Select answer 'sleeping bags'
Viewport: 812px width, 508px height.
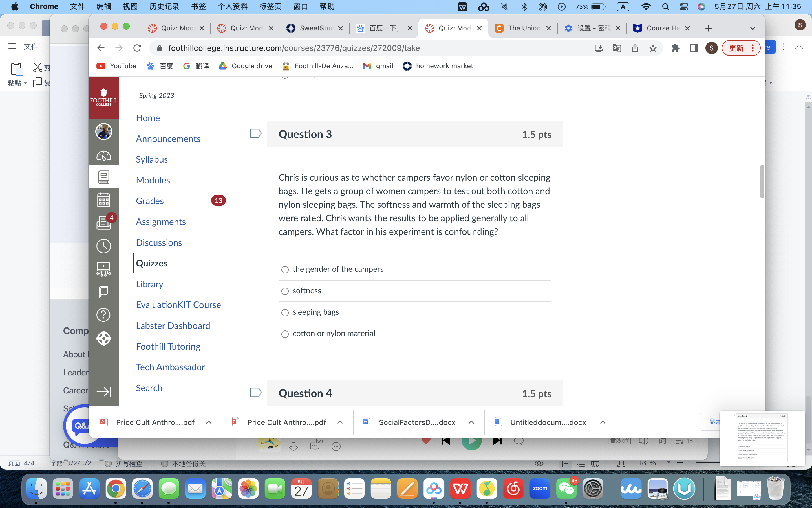[x=285, y=313]
